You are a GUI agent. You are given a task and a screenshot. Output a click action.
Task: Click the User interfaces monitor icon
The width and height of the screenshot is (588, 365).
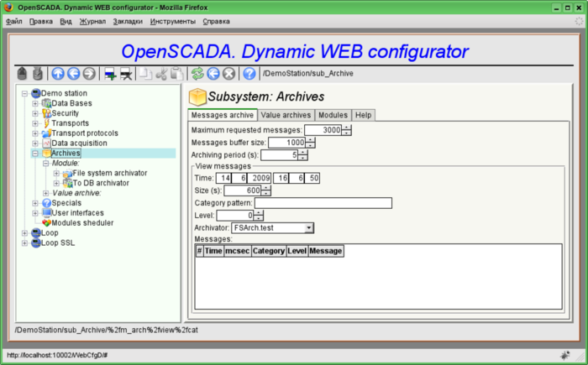[x=46, y=213]
